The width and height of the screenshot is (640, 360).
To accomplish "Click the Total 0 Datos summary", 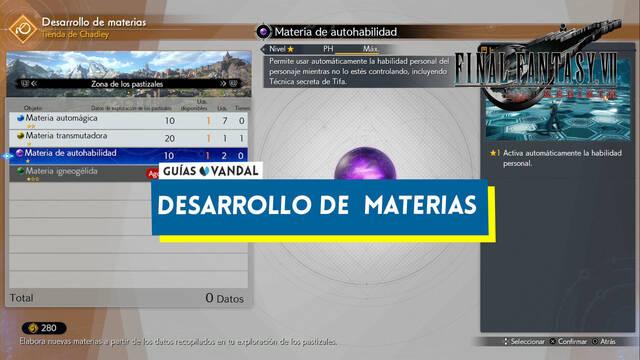I will (128, 298).
